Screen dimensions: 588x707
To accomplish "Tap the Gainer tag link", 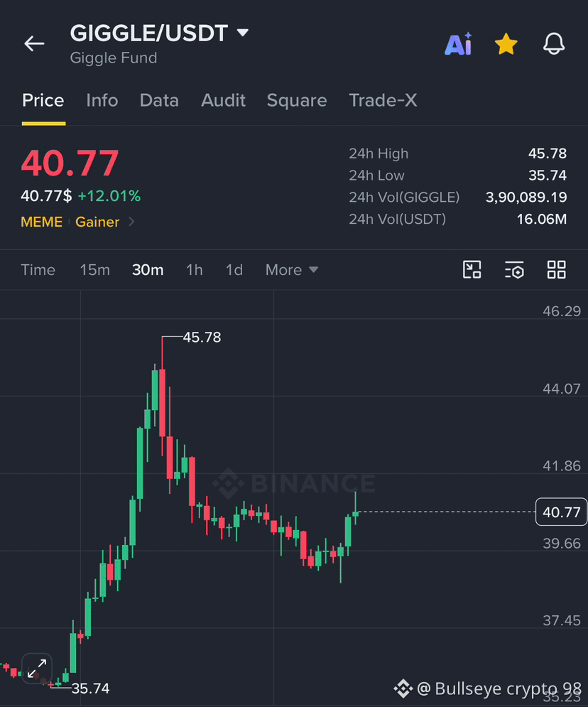I will tap(97, 222).
